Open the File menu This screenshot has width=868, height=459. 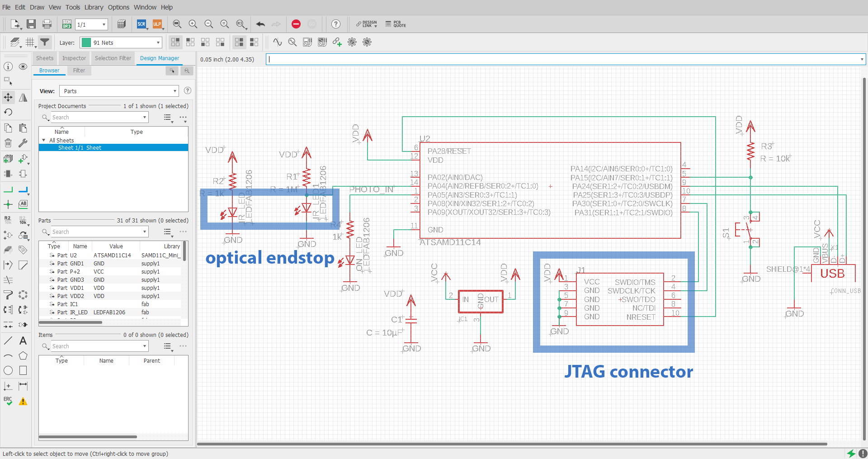click(x=6, y=7)
